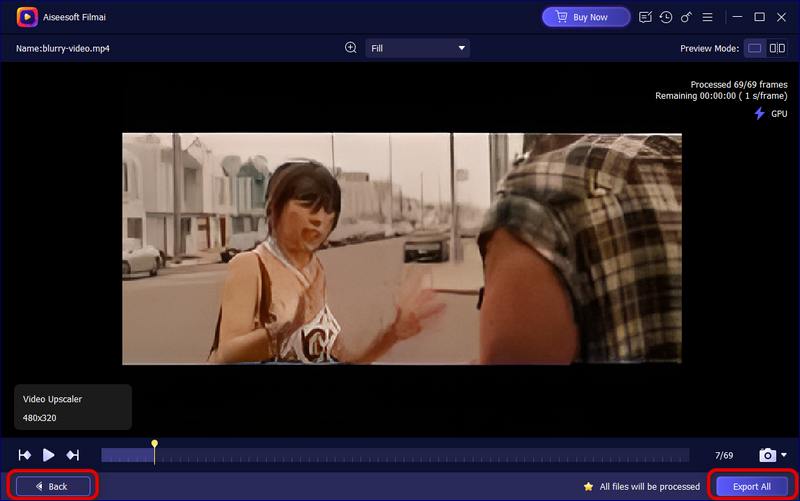800x501 pixels.
Task: Click the Buy Now button
Action: coord(585,17)
